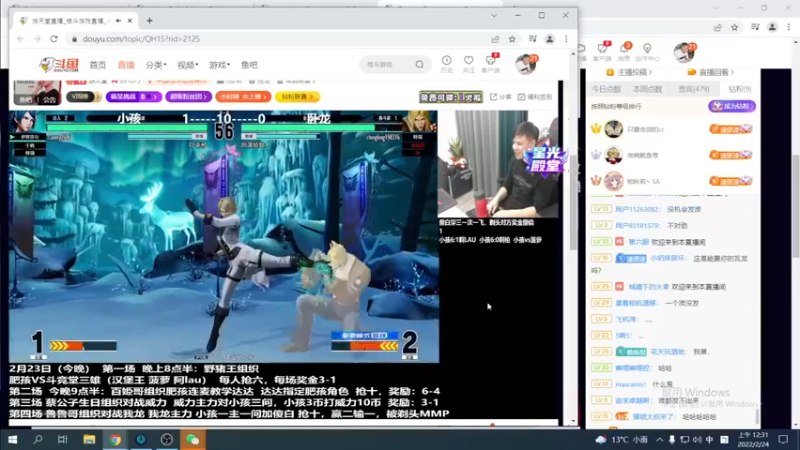The width and height of the screenshot is (800, 450).
Task: Click the 鱼吧 button under the streamer thumbnail
Action: click(x=25, y=100)
